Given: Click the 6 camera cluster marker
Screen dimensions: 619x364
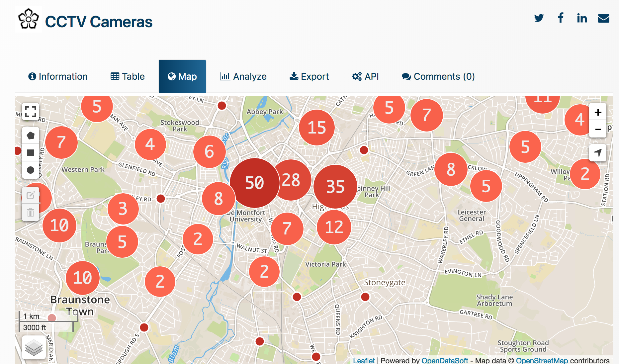Looking at the screenshot, I should [209, 152].
